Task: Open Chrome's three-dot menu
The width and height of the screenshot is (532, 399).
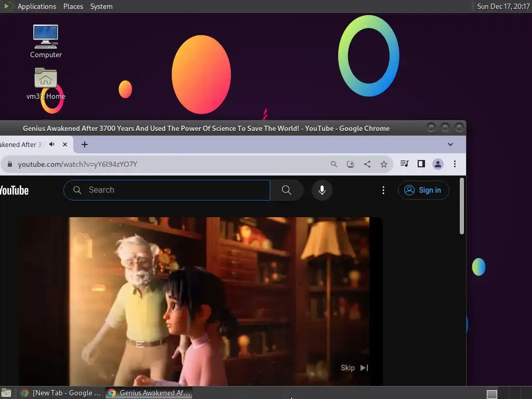Action: pyautogui.click(x=455, y=164)
